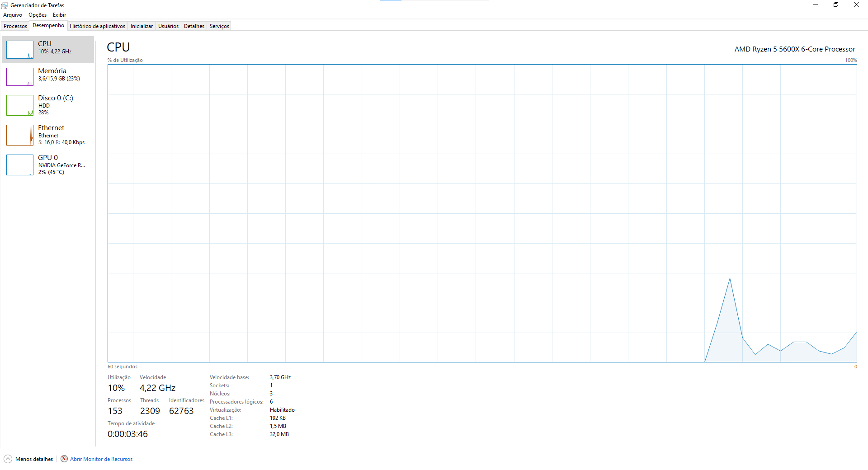Click the large CPU heading
This screenshot has width=868, height=470.
click(118, 47)
